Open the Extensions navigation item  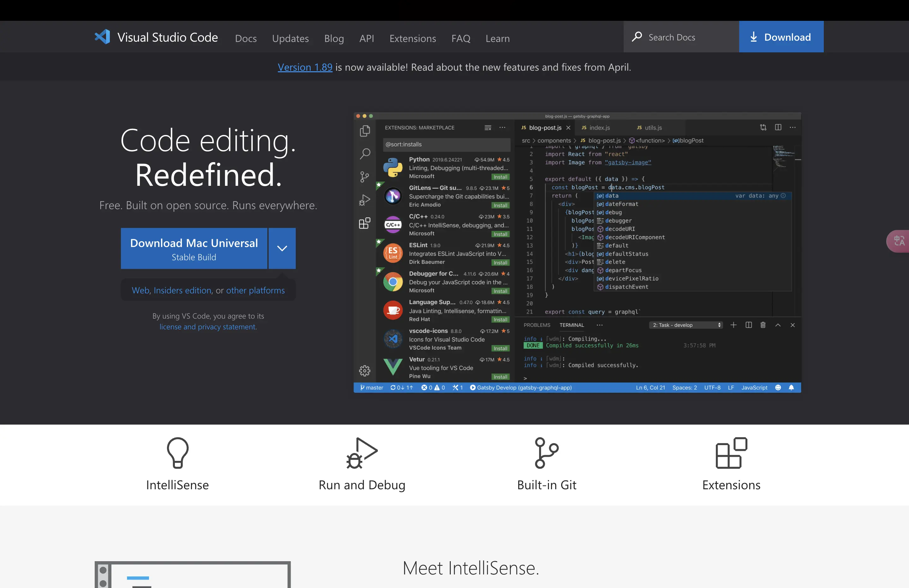413,38
